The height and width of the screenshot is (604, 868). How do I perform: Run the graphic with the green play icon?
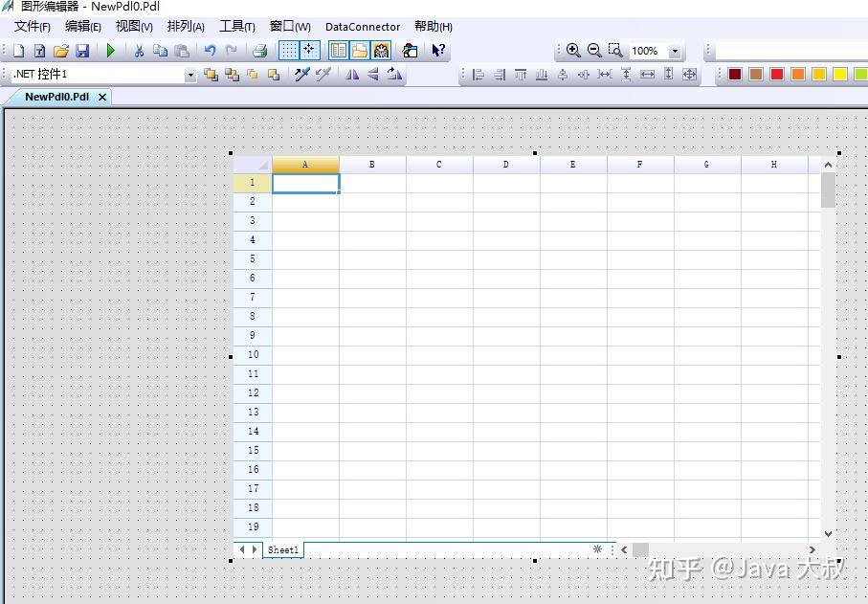click(x=110, y=50)
